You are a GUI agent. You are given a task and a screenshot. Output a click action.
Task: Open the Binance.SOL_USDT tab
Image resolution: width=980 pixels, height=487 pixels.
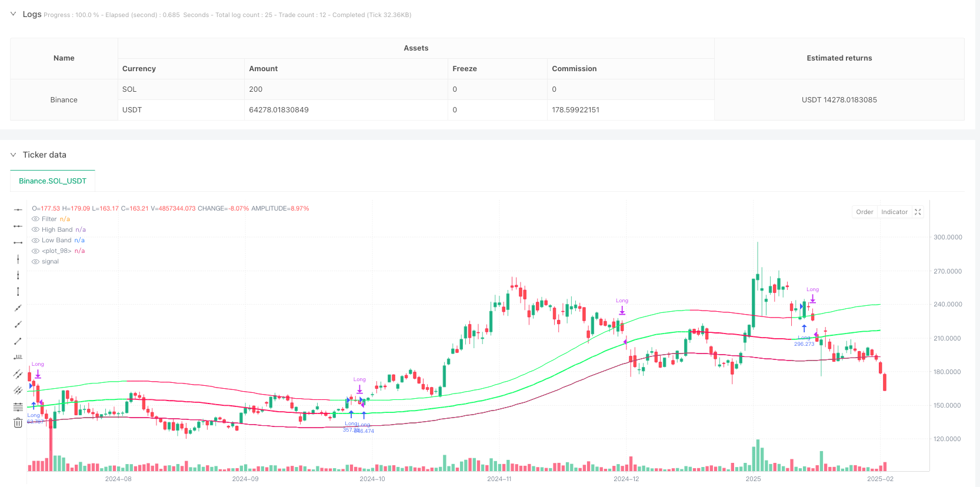tap(52, 181)
